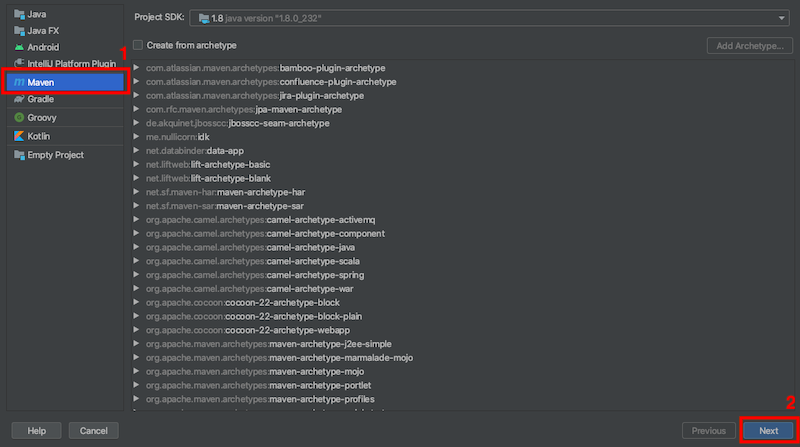This screenshot has height=447, width=800.
Task: Open the Project SDK dropdown arrow
Action: point(781,18)
